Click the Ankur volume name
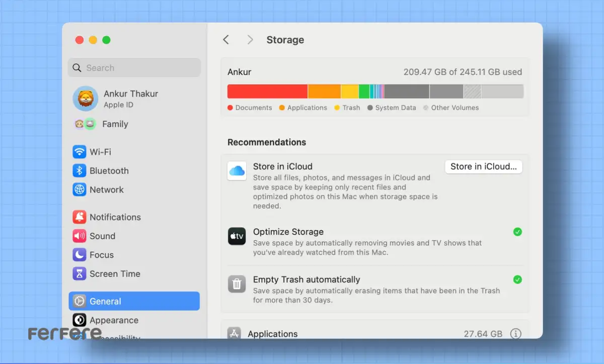The image size is (604, 364). pos(240,72)
